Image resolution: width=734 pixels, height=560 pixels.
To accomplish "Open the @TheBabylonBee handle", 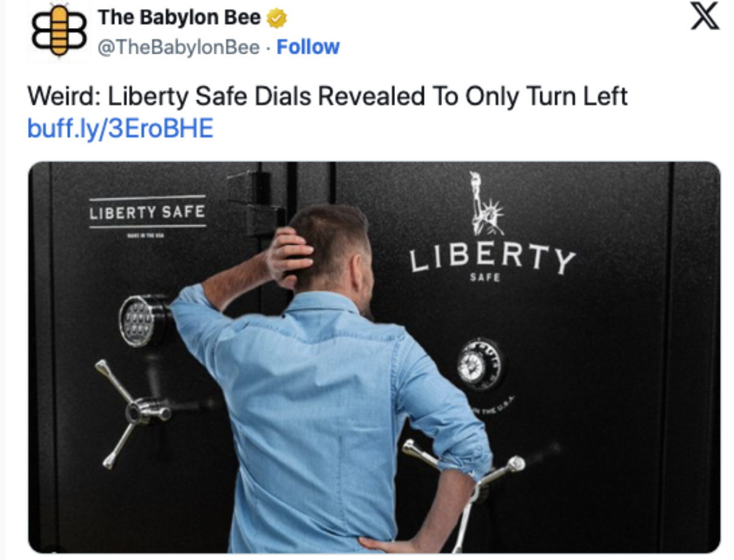I will (178, 47).
